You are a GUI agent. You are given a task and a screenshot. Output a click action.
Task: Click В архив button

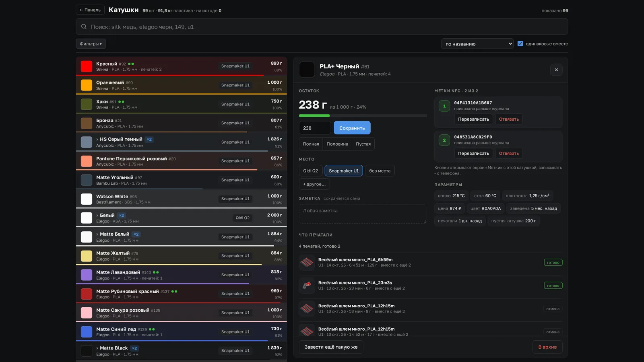(547, 347)
